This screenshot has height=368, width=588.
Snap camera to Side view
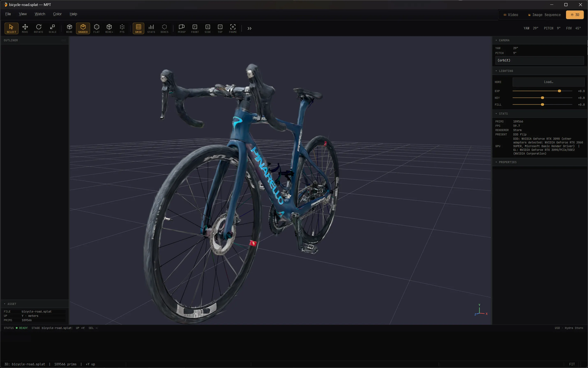click(x=208, y=29)
